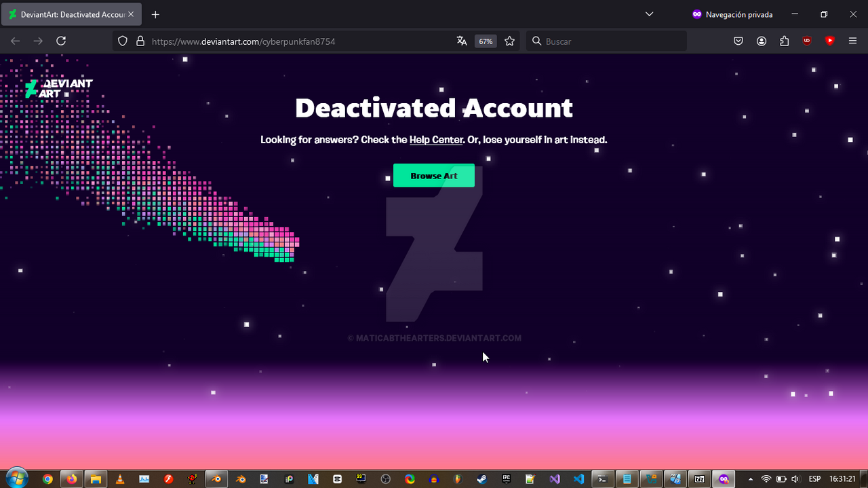Open the volume speaker tray icon
Viewport: 868px width, 488px height.
click(x=795, y=479)
